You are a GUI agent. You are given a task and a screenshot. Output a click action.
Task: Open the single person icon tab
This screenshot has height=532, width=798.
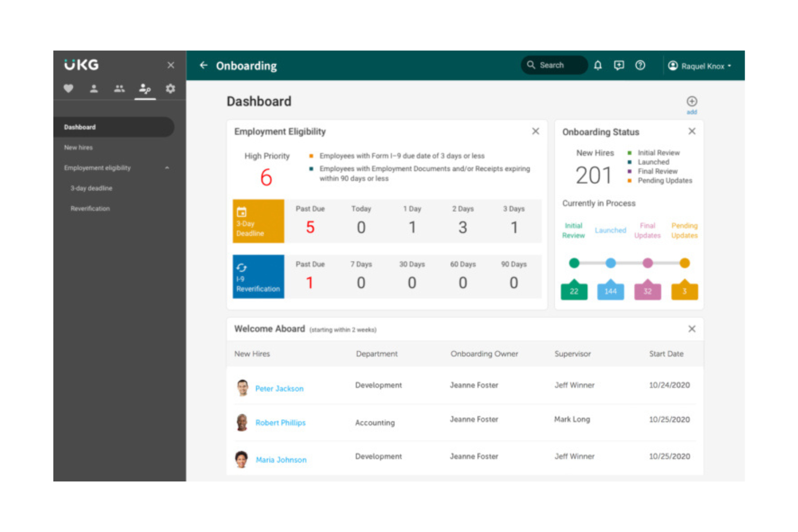point(94,88)
